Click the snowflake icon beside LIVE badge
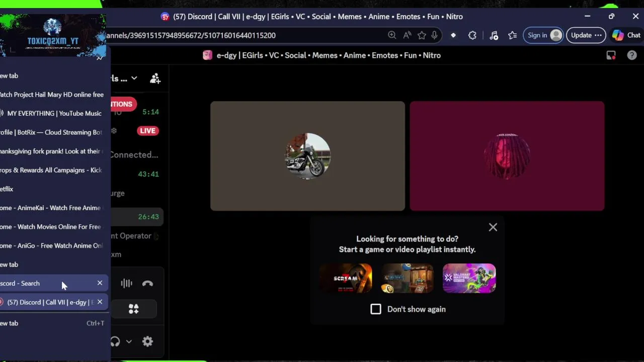This screenshot has height=362, width=644. pos(114,131)
